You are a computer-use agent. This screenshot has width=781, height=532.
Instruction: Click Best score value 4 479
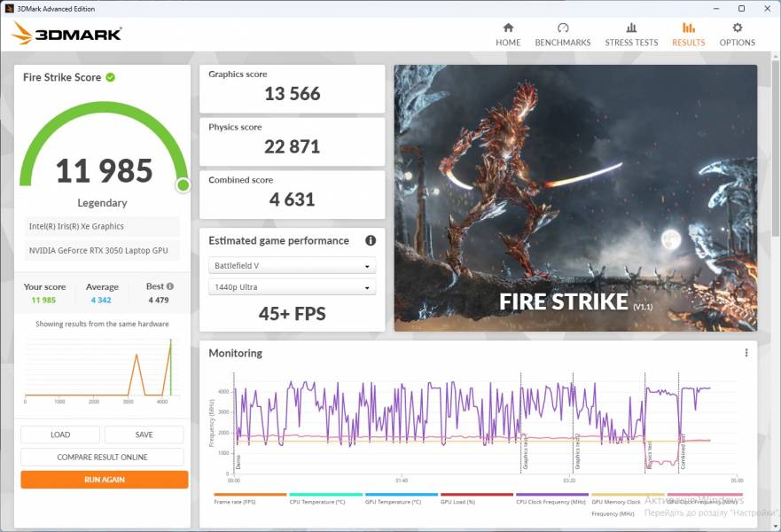(159, 300)
